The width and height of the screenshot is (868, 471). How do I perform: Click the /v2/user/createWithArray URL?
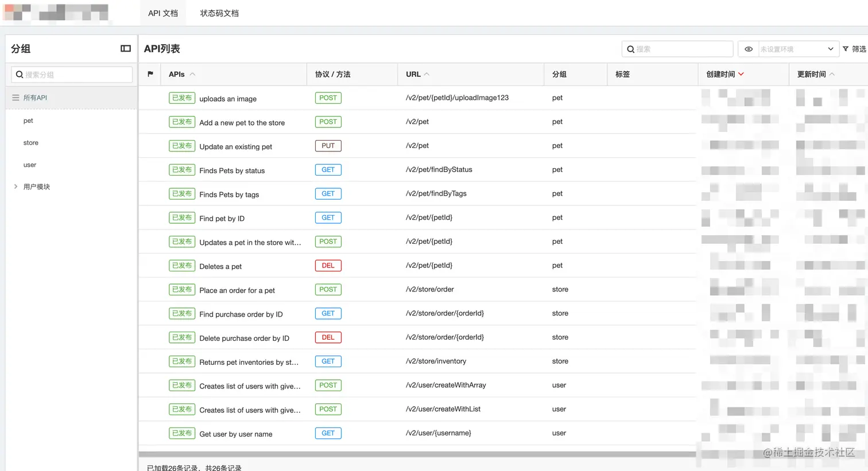445,385
